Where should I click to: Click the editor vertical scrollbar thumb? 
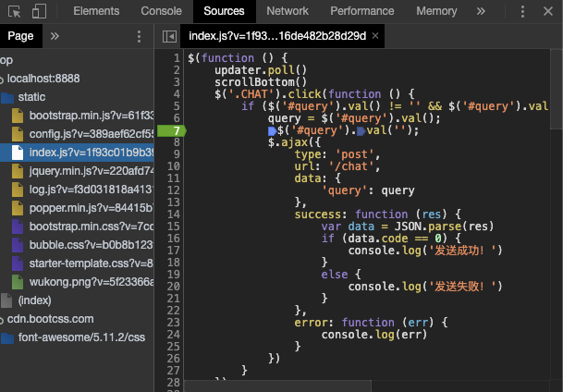coord(557,89)
